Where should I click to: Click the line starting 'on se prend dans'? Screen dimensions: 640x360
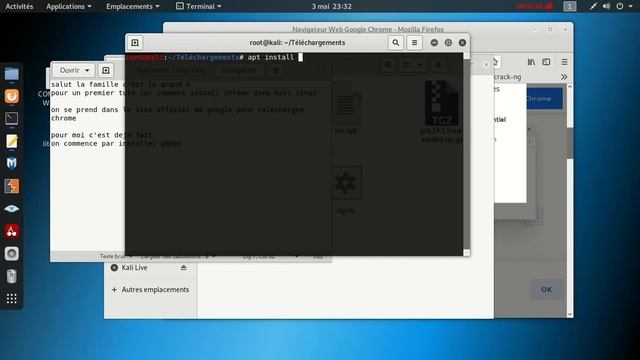tap(177, 109)
